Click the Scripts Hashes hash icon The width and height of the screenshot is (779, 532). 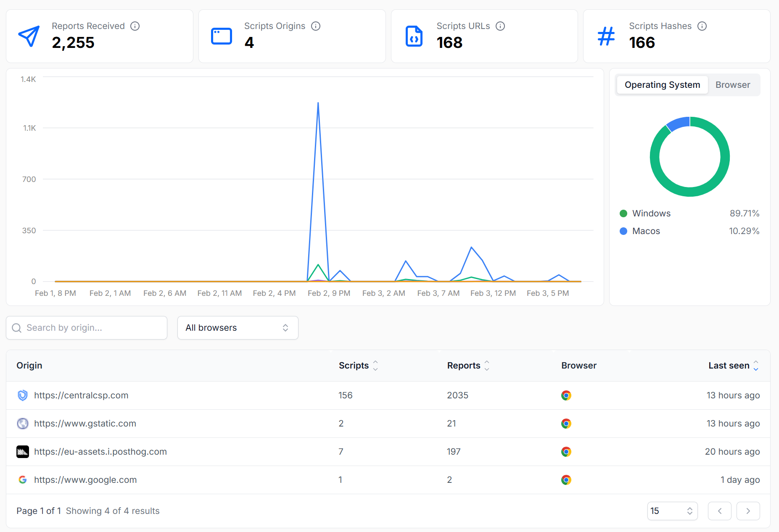605,36
